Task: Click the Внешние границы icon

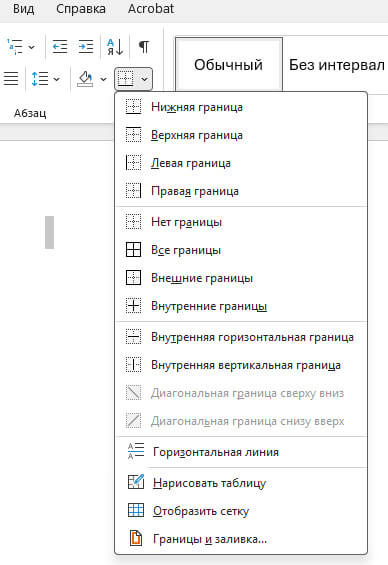Action: coord(133,278)
